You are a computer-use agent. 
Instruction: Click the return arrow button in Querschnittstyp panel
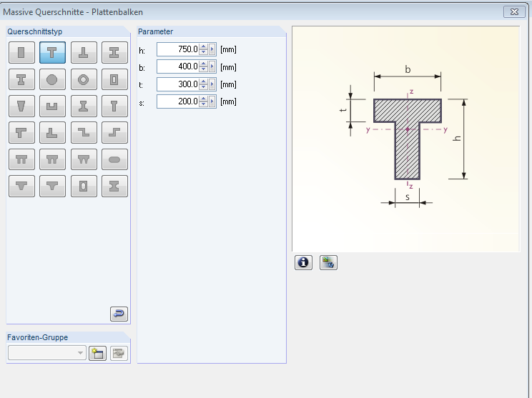[119, 314]
